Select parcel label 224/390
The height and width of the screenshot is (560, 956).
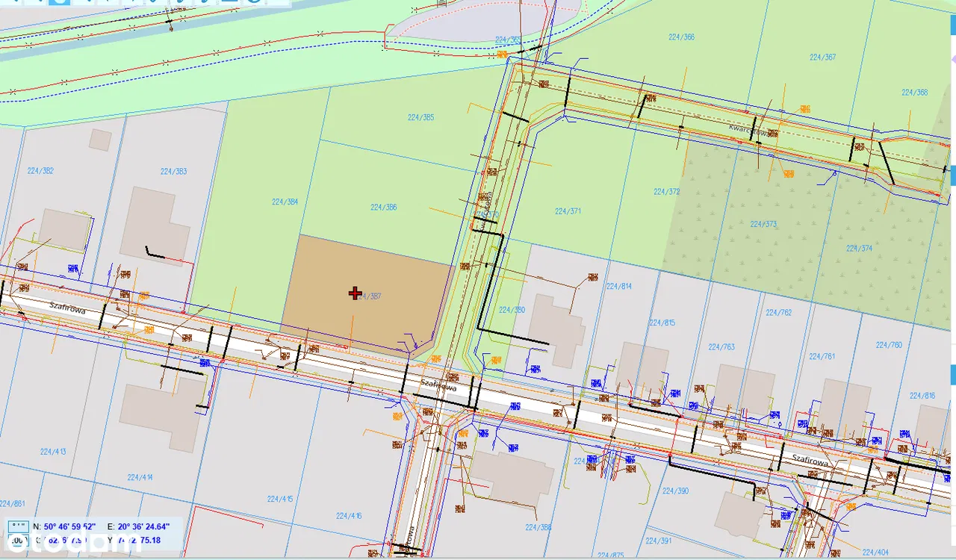[675, 491]
